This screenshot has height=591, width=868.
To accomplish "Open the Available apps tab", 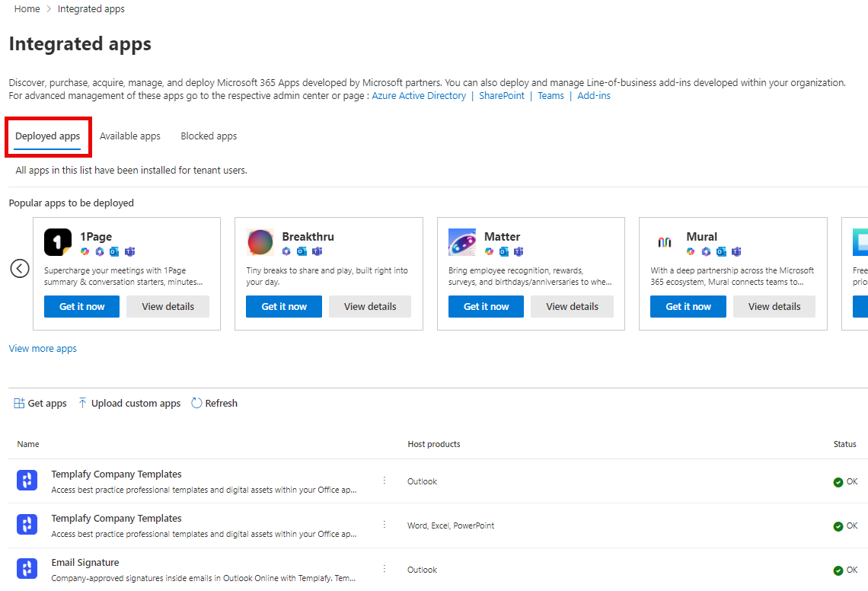I will coord(130,136).
